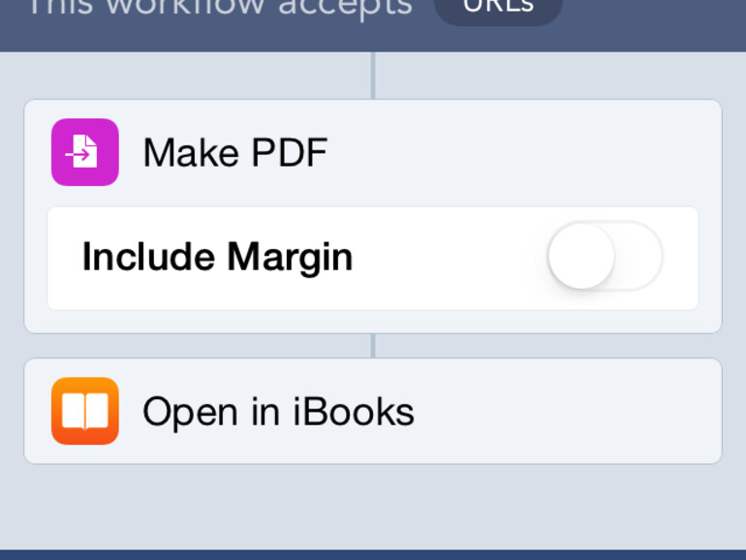Screen dimensions: 746x560
Task: Open the URLs accepted types pill
Action: pyautogui.click(x=498, y=8)
